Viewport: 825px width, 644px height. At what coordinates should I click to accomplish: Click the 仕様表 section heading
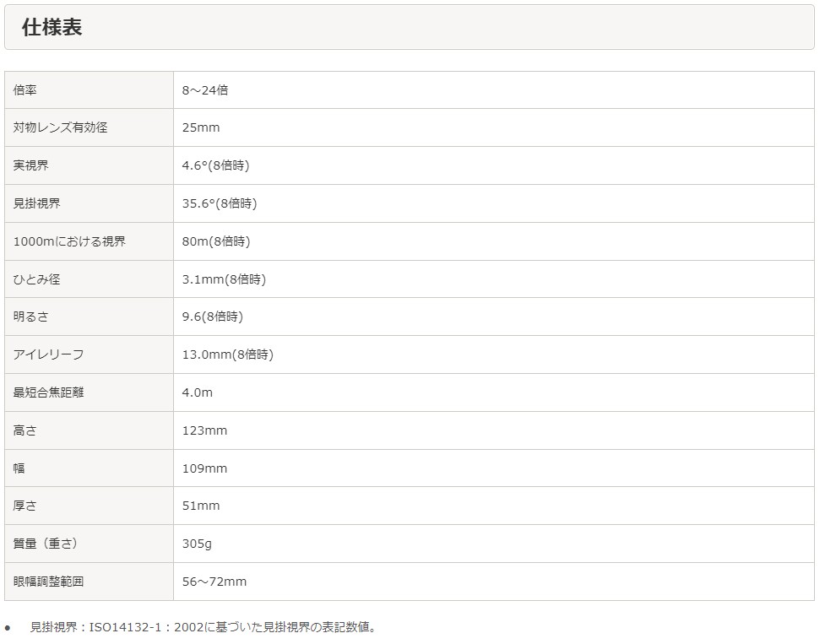[x=52, y=28]
